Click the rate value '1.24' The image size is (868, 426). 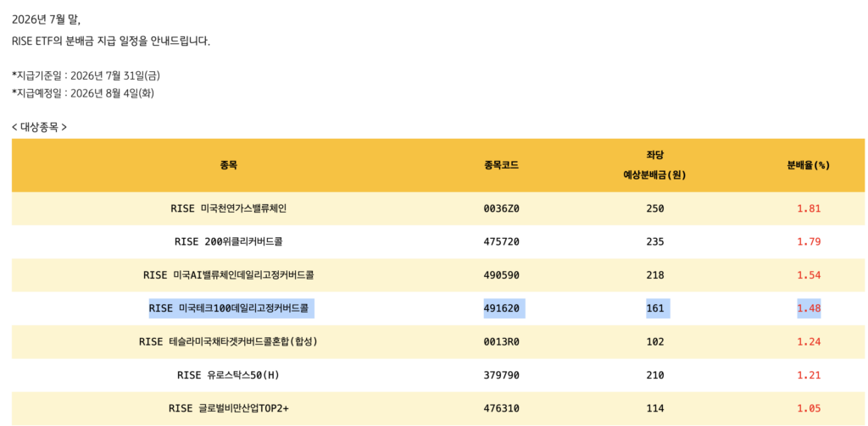(809, 341)
